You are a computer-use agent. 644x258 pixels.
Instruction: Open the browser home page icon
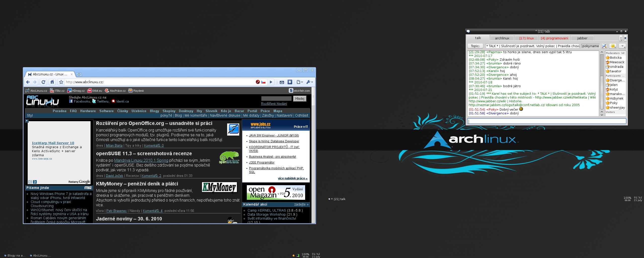pyautogui.click(x=52, y=82)
